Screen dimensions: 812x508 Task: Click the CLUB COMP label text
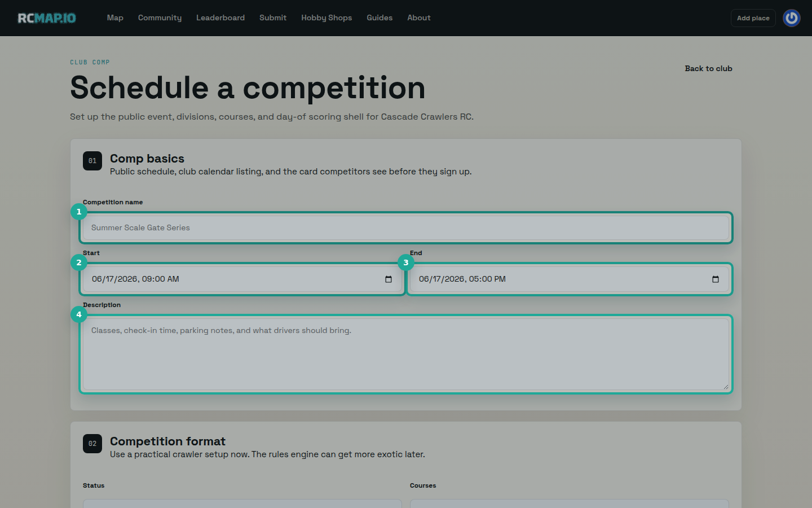[x=90, y=62]
